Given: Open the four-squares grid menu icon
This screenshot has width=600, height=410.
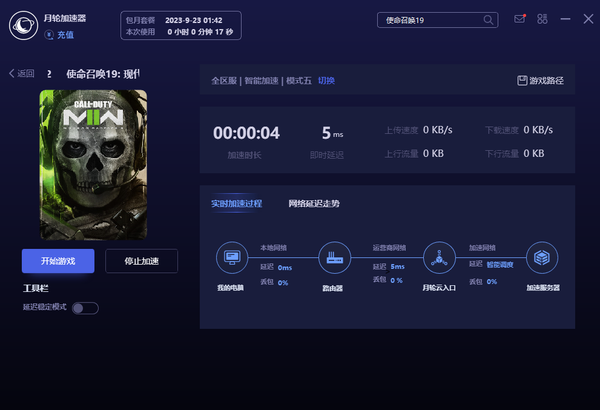Looking at the screenshot, I should [x=542, y=19].
